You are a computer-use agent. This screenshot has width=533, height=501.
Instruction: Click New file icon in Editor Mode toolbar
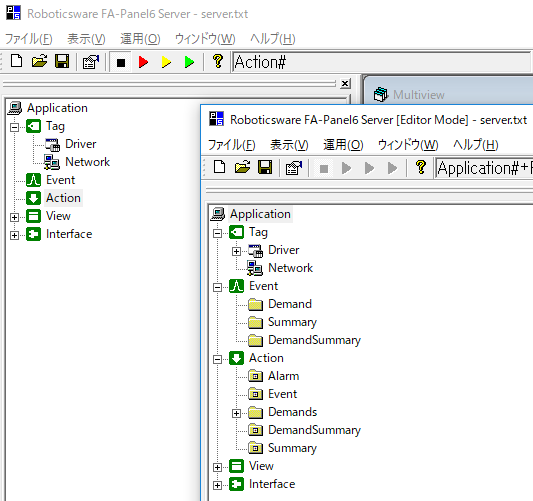pyautogui.click(x=219, y=168)
